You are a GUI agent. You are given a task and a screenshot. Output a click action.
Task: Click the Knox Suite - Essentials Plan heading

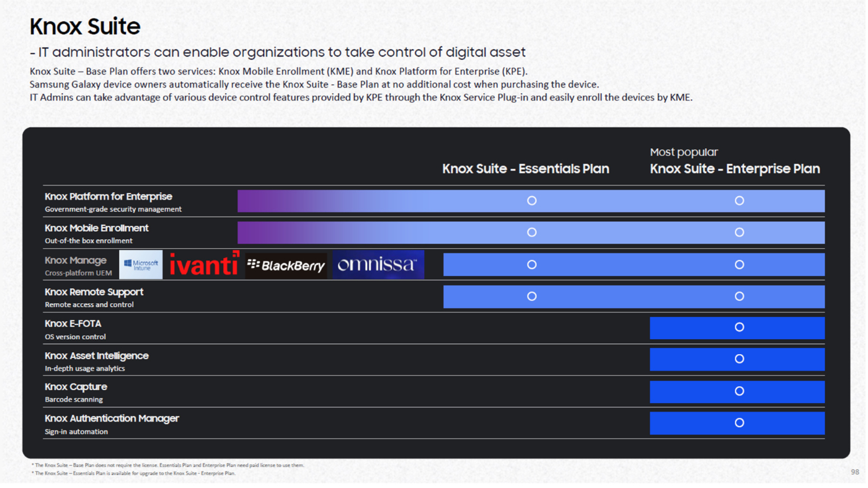(x=525, y=169)
